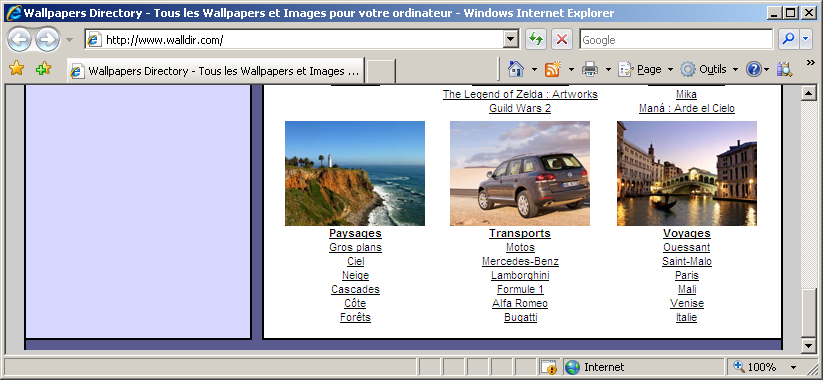Image resolution: width=823 pixels, height=380 pixels.
Task: Click the RSS feeds icon
Action: point(553,69)
